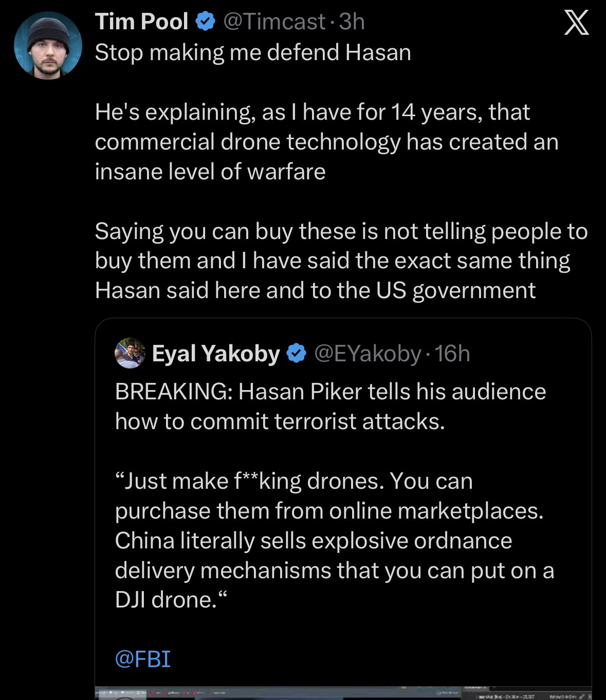Click the X logo icon

576,24
